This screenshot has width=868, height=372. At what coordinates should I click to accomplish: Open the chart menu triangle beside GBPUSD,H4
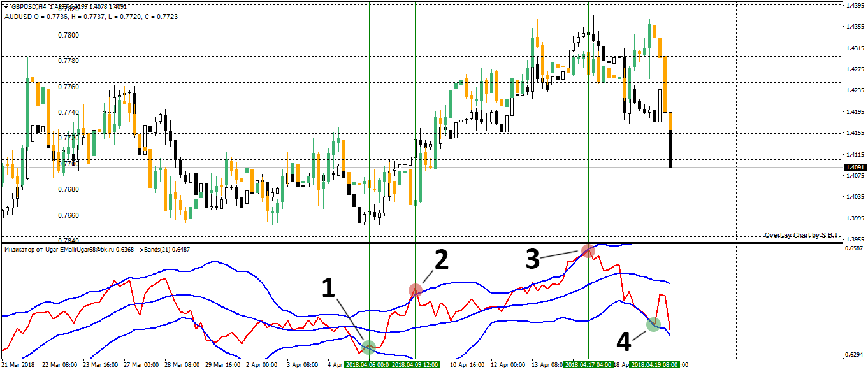click(x=6, y=6)
